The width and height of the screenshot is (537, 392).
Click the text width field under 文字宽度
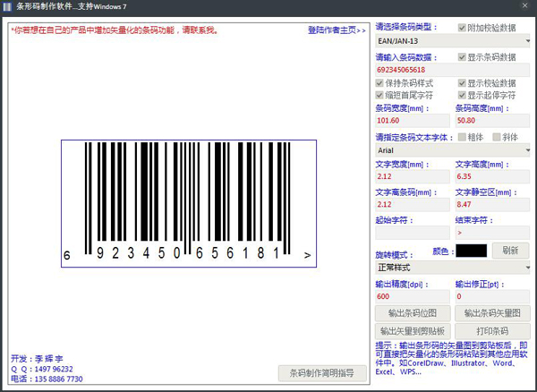tap(413, 176)
